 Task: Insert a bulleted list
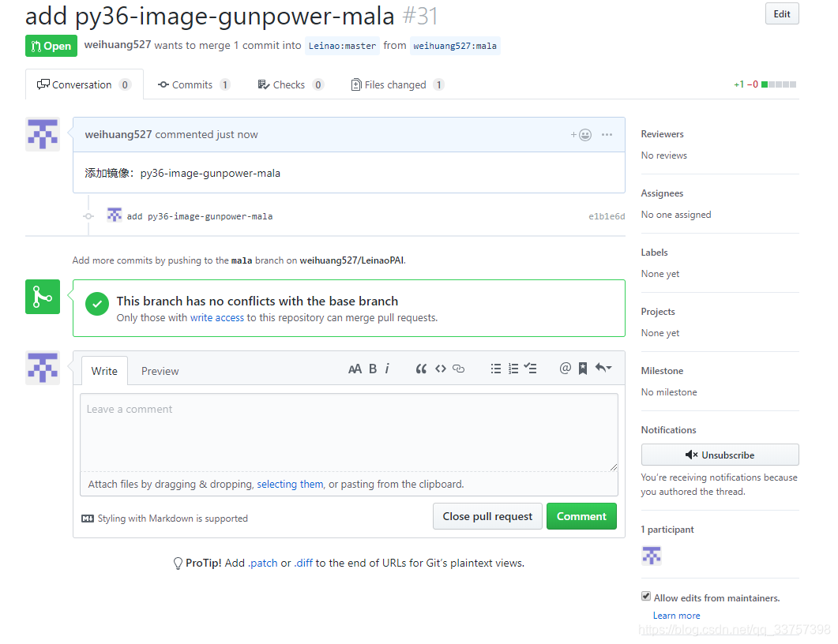click(x=496, y=369)
